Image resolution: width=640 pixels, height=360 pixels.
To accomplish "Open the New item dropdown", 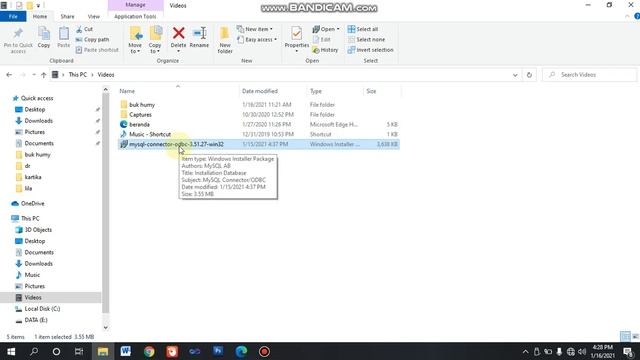I will click(255, 29).
